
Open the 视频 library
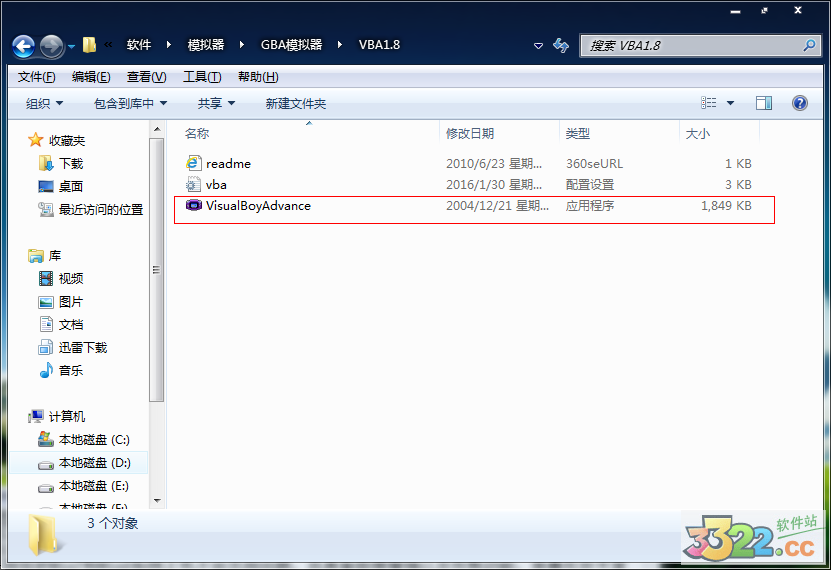[x=70, y=279]
